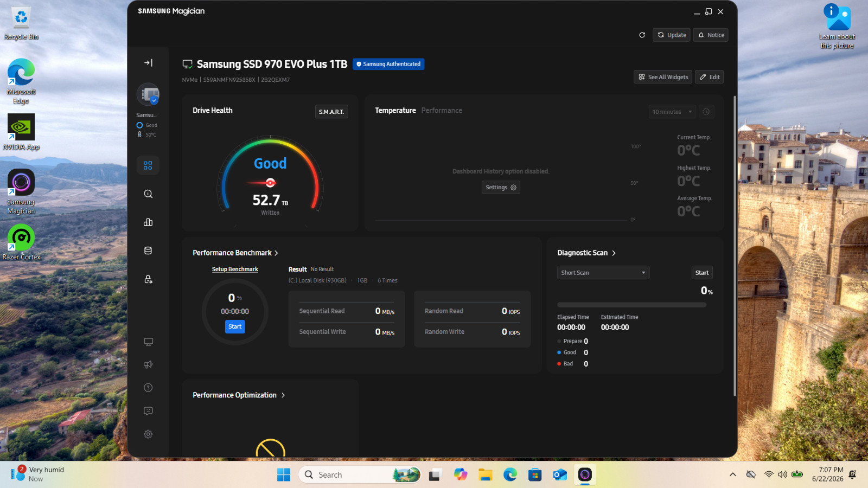Open File Explorer from the taskbar
This screenshot has height=488, width=868.
(x=485, y=475)
